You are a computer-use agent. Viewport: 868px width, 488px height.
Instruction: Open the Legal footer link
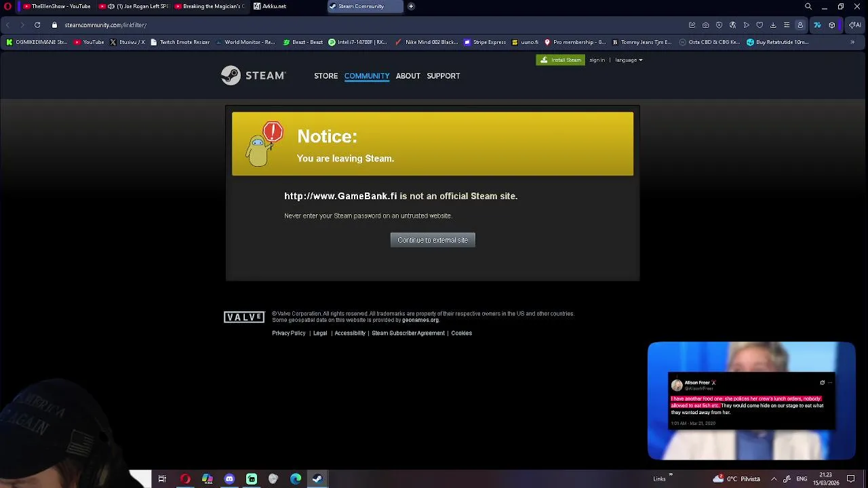click(320, 333)
